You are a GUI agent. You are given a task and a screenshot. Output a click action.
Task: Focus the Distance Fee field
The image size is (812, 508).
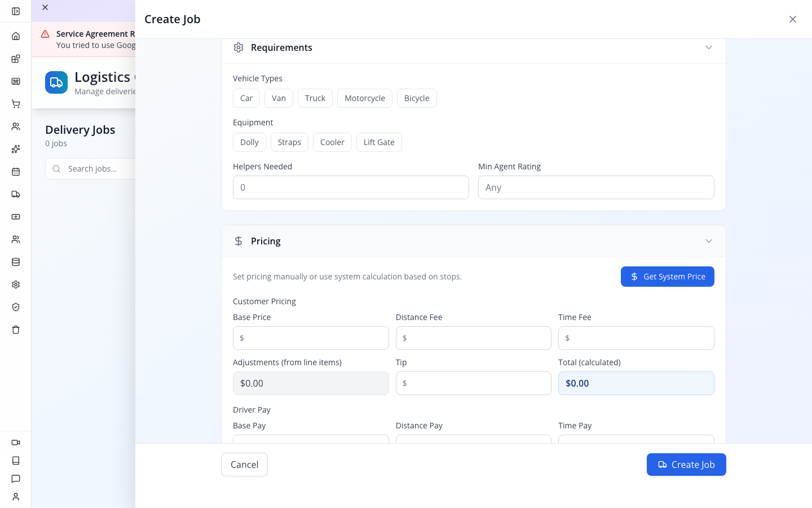point(474,338)
